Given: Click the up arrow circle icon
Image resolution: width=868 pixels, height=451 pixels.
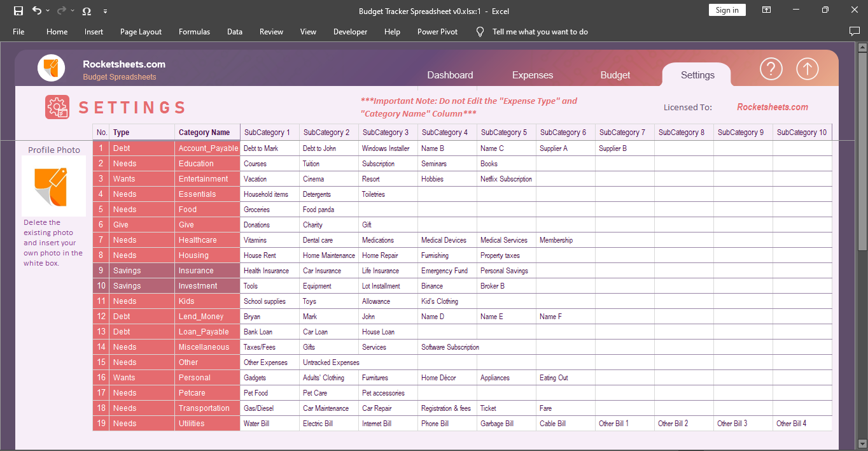Looking at the screenshot, I should (x=808, y=69).
